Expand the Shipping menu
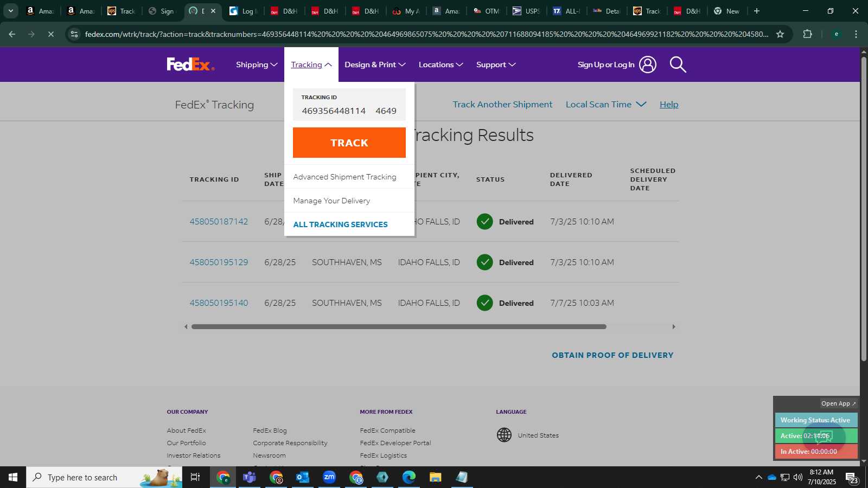 pyautogui.click(x=257, y=65)
